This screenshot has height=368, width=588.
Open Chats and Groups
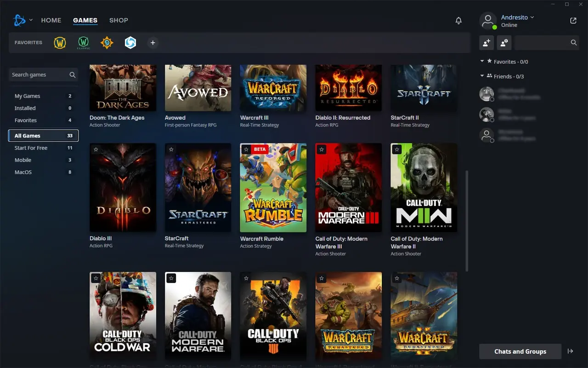pyautogui.click(x=520, y=351)
